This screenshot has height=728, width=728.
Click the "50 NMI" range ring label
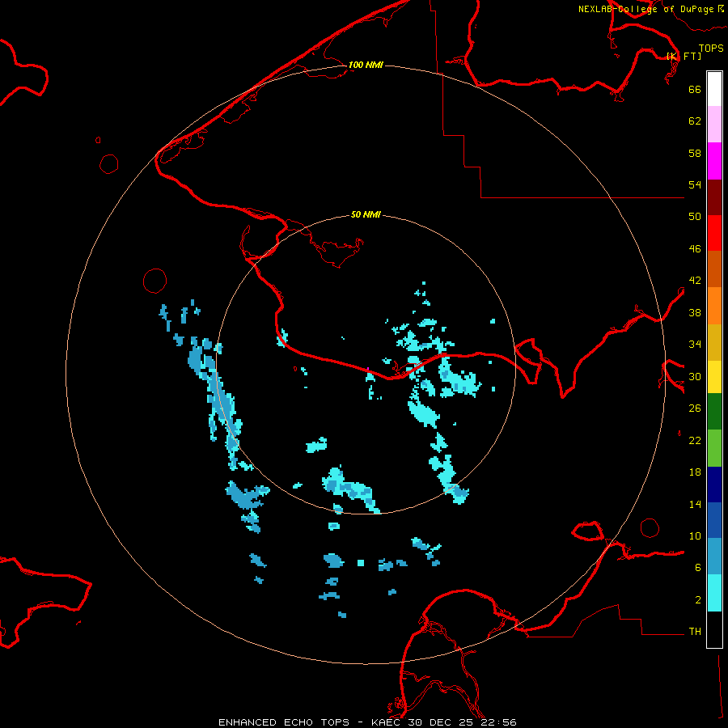click(366, 214)
